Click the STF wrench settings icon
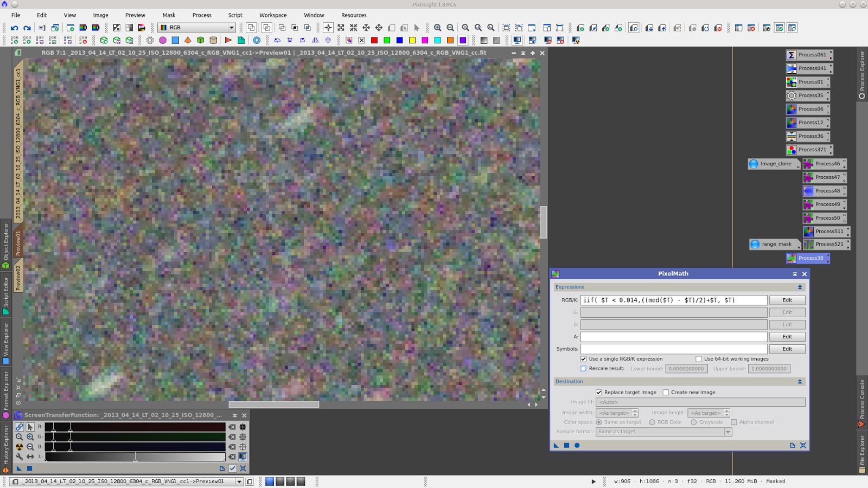 (19, 457)
